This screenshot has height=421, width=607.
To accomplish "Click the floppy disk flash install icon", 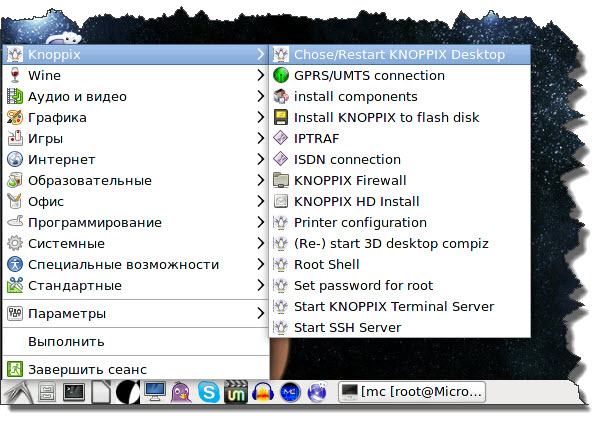I will 281,117.
